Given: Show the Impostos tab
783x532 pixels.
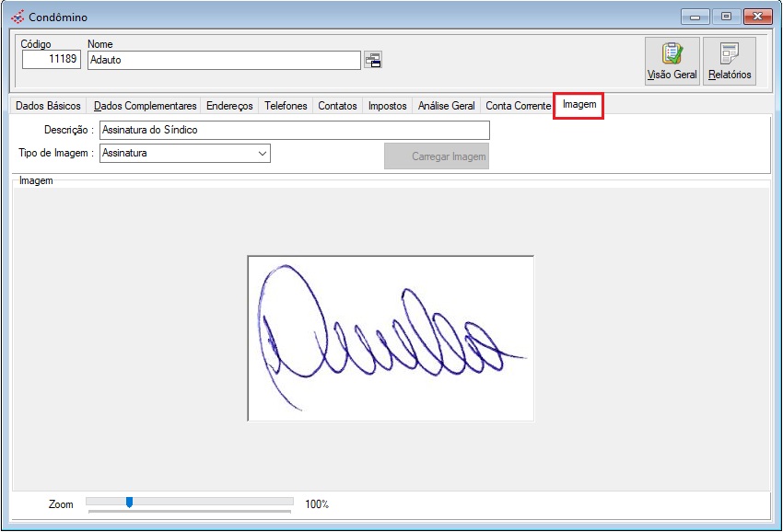Looking at the screenshot, I should (387, 106).
